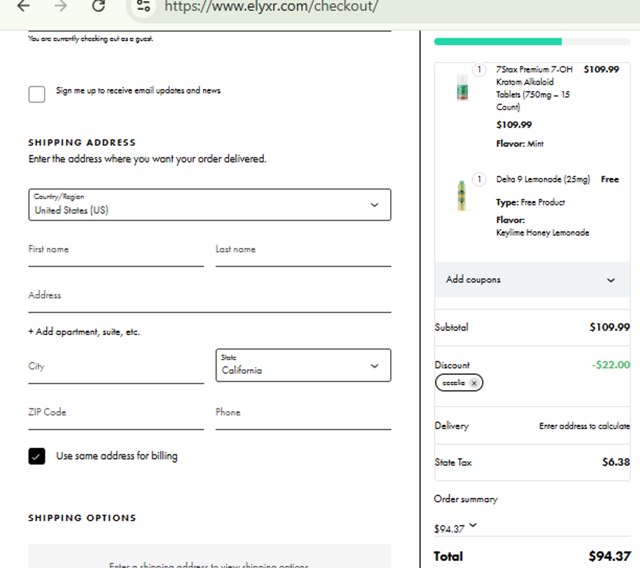640x568 pixels.
Task: Click quantity badge on Delta 9 Lemonade
Action: (x=479, y=179)
